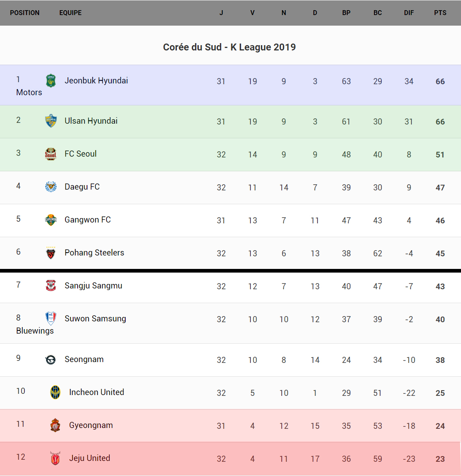Click the Gangwon FC logo icon
Viewport: 461px width, 476px height.
tap(51, 220)
